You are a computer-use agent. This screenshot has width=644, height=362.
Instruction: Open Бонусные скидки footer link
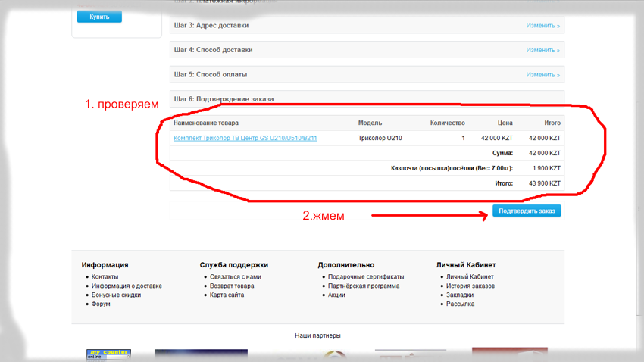point(116,295)
